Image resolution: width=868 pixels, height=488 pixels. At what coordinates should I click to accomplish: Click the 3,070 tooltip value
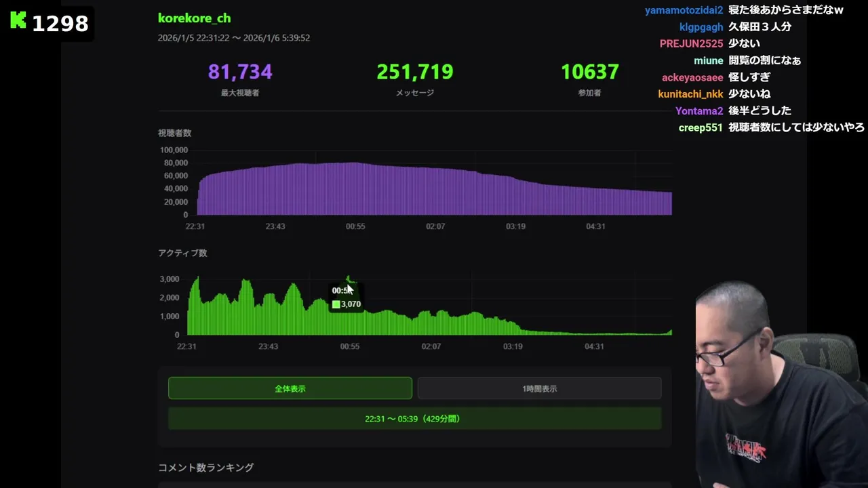(351, 304)
